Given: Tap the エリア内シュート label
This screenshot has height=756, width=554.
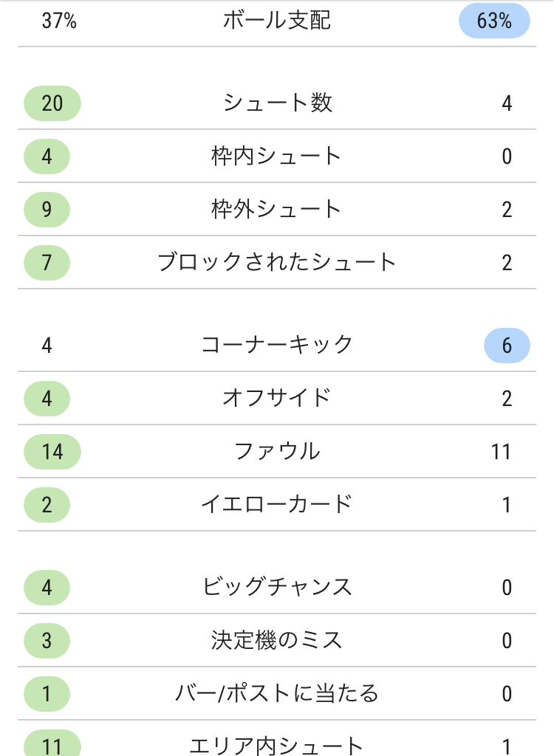Looking at the screenshot, I should (276, 746).
